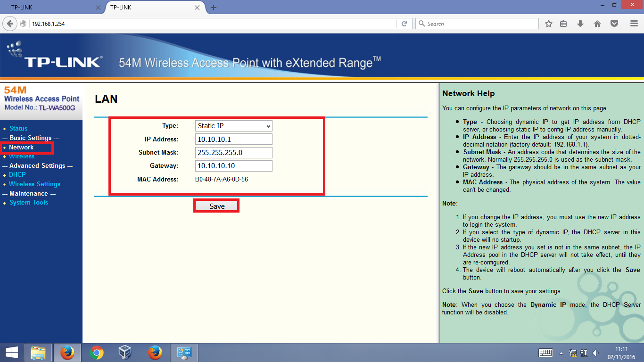
Task: Open the downloads arrow icon
Action: point(580,24)
